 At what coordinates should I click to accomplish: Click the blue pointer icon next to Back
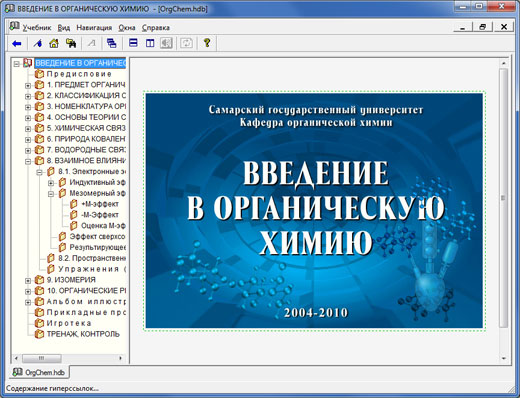coord(38,43)
